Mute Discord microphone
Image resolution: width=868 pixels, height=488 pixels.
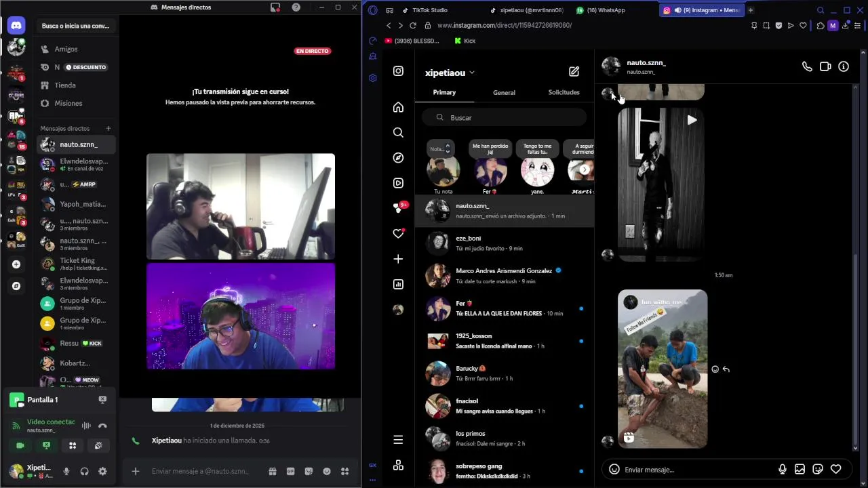(x=66, y=471)
